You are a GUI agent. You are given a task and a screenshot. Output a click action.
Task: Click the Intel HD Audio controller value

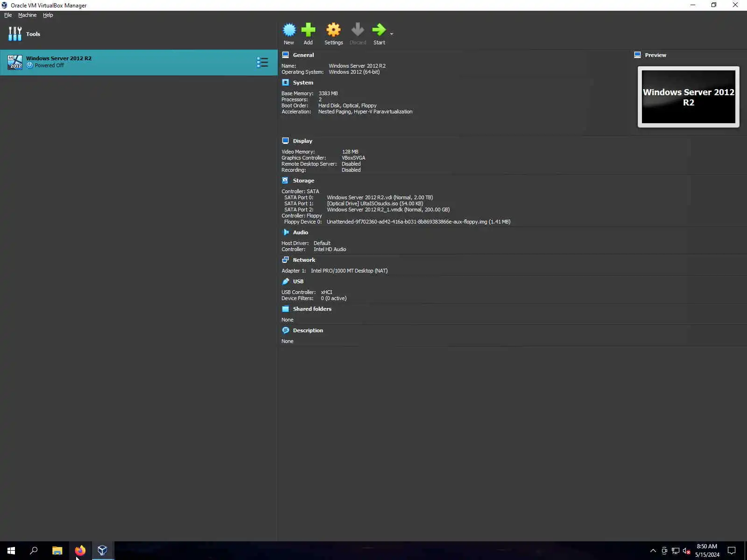pyautogui.click(x=330, y=249)
